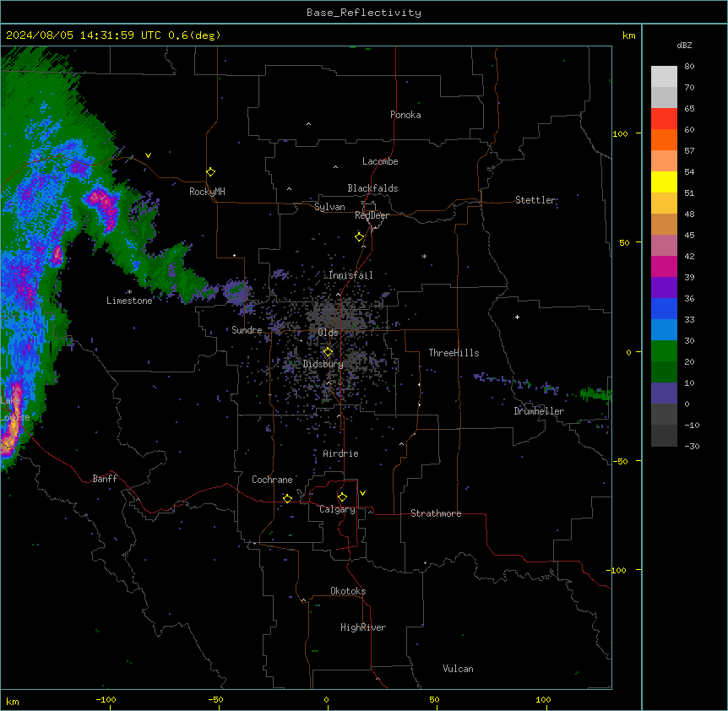Click the Sylvan label

point(329,207)
